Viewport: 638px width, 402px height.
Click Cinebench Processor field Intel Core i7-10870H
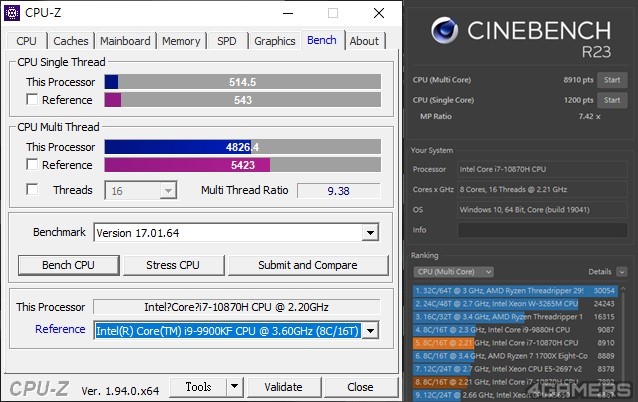(x=542, y=169)
